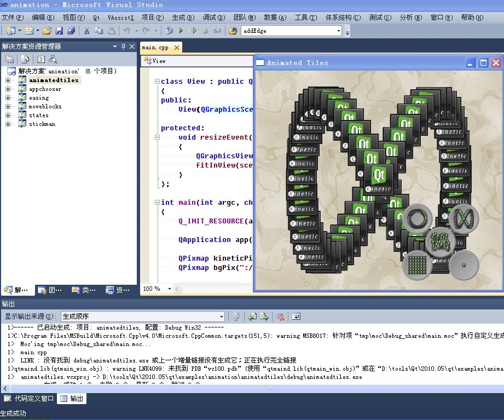The height and width of the screenshot is (420, 504).
Task: Expand the easing project node
Action: (x=8, y=97)
